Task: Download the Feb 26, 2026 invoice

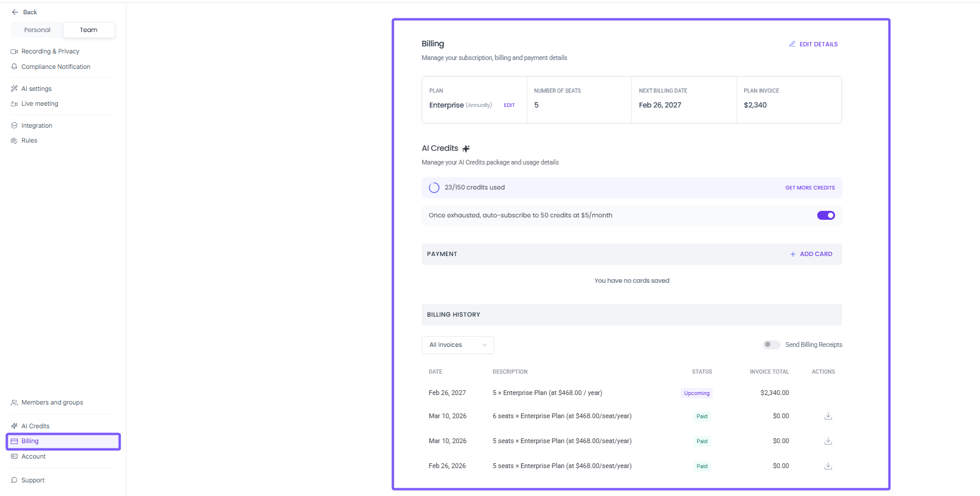Action: 828,466
